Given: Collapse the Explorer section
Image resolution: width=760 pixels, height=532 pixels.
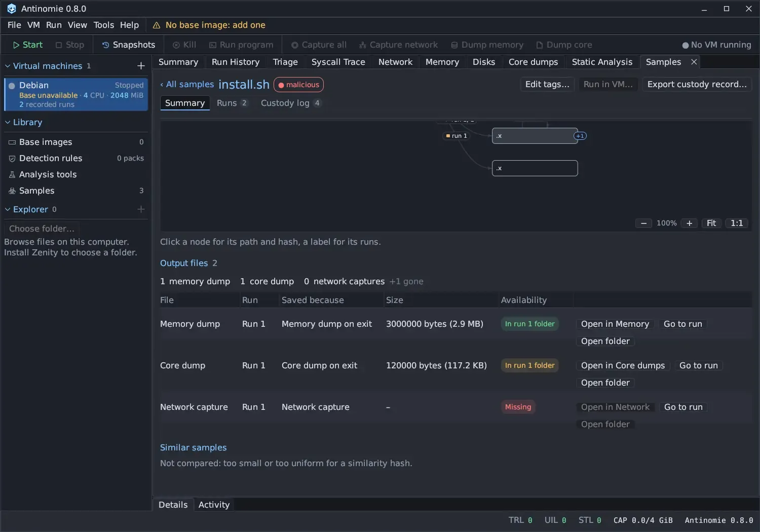Looking at the screenshot, I should 8,209.
